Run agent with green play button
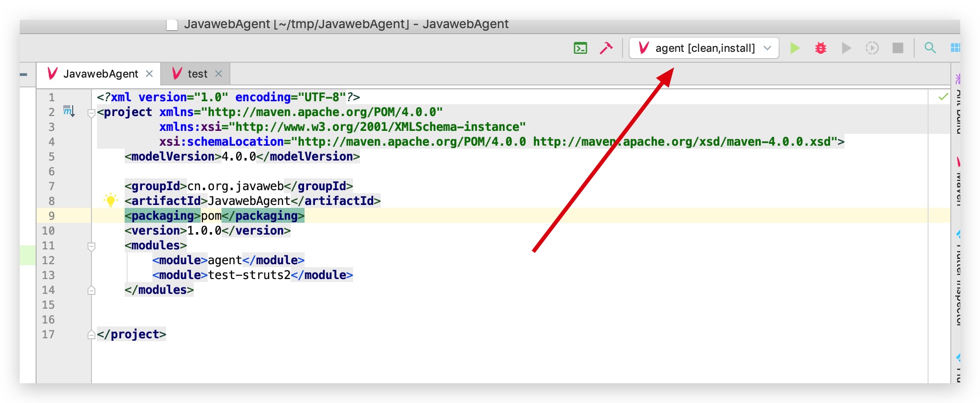Image resolution: width=980 pixels, height=403 pixels. click(795, 48)
